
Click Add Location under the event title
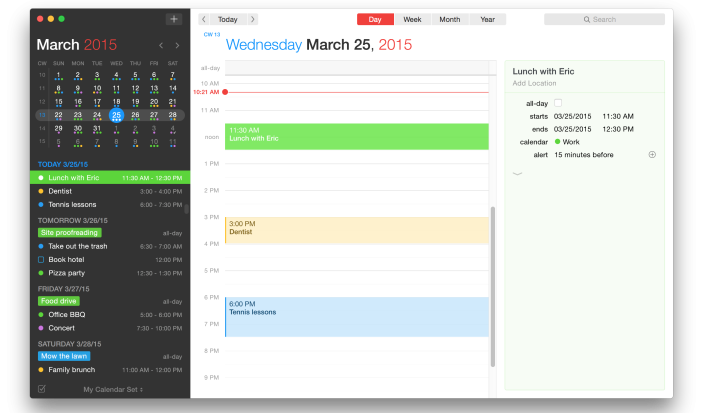click(534, 83)
